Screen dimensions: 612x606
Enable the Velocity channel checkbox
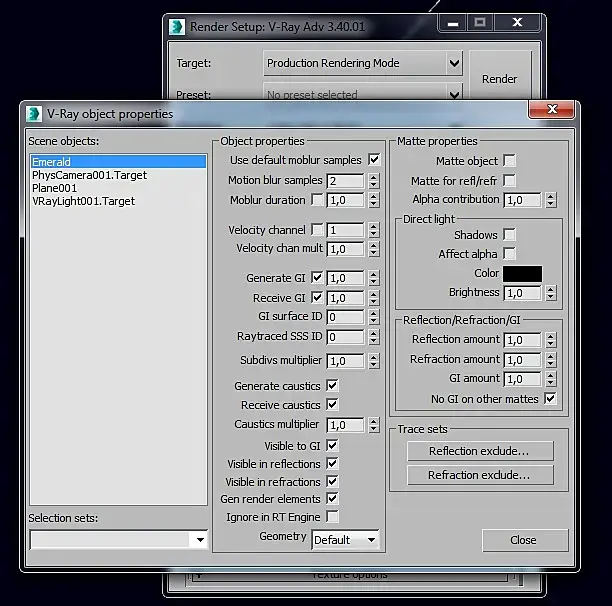[317, 229]
